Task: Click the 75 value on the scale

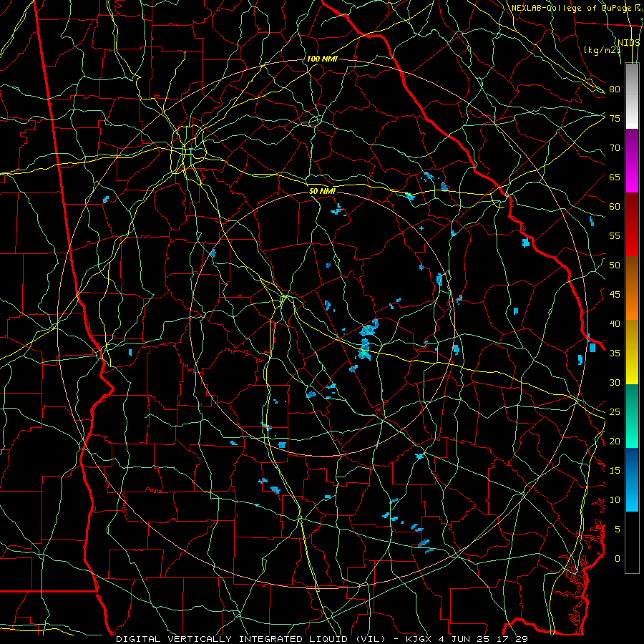Action: tap(615, 118)
